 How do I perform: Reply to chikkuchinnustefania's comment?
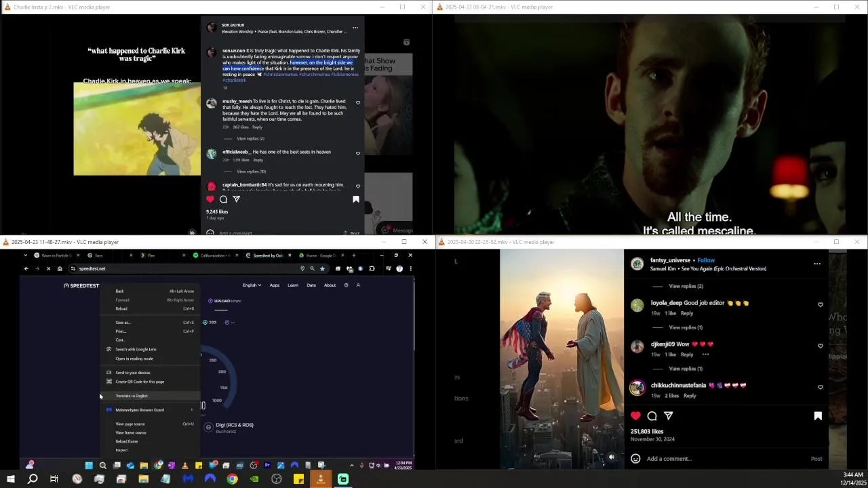click(690, 396)
